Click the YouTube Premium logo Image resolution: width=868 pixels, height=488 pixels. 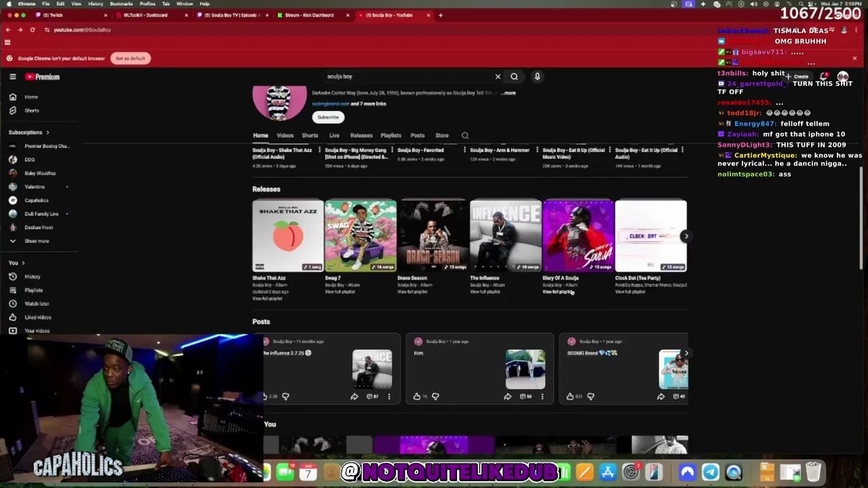[x=43, y=77]
